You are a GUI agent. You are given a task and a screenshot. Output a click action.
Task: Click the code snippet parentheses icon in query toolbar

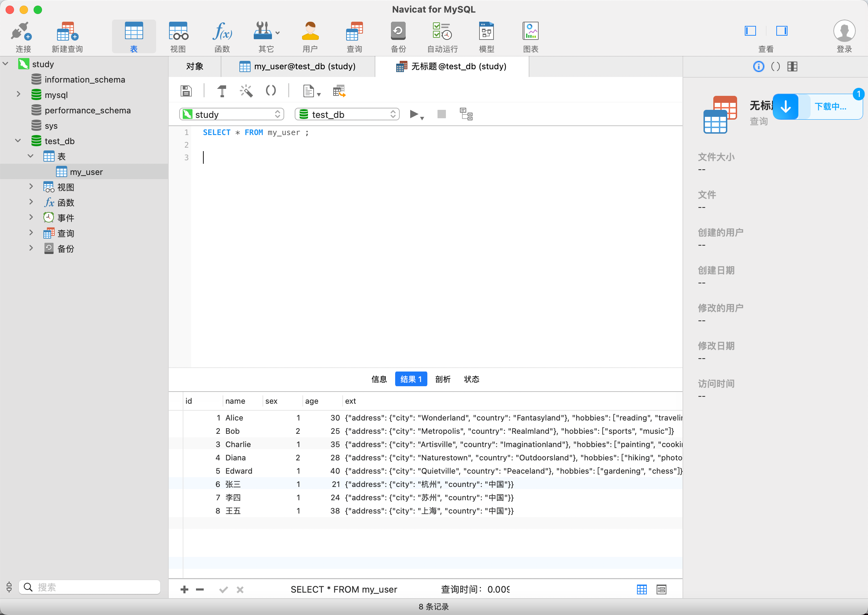point(271,91)
